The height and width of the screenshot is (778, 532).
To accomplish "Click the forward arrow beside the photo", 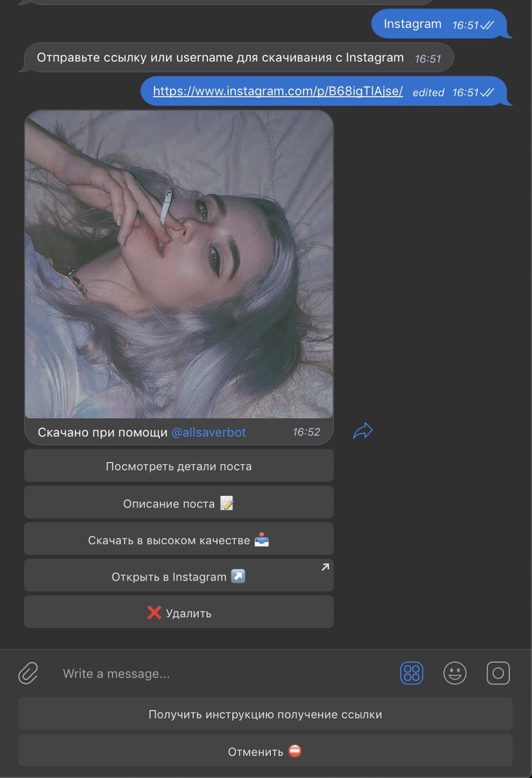I will (362, 431).
